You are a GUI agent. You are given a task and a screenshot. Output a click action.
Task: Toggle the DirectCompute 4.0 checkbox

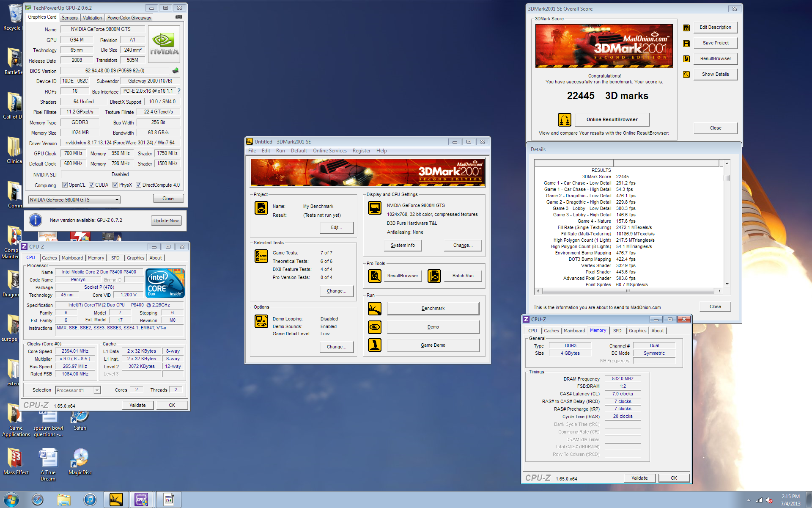pyautogui.click(x=138, y=185)
